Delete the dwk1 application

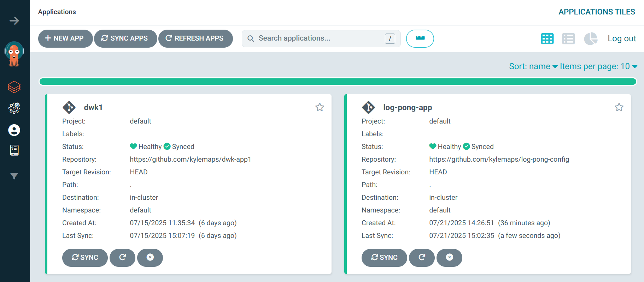pyautogui.click(x=150, y=258)
